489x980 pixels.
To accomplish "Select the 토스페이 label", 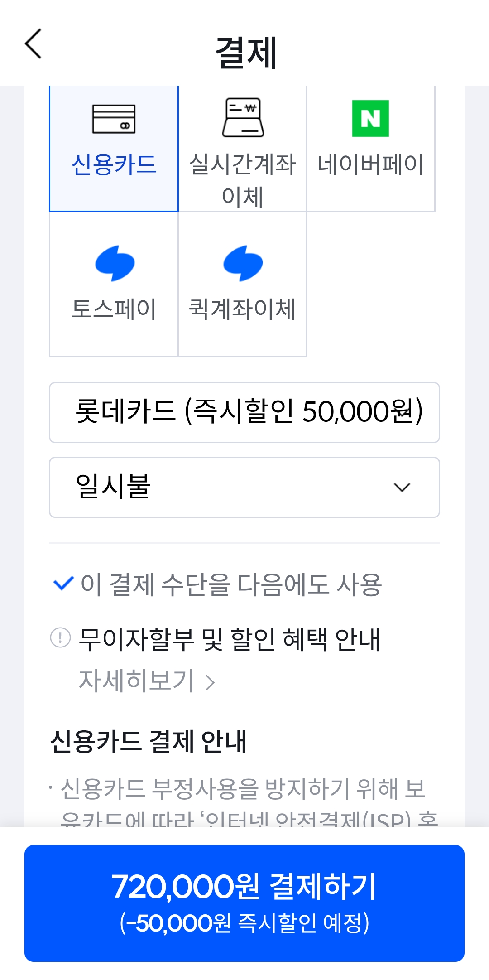I will tap(114, 309).
